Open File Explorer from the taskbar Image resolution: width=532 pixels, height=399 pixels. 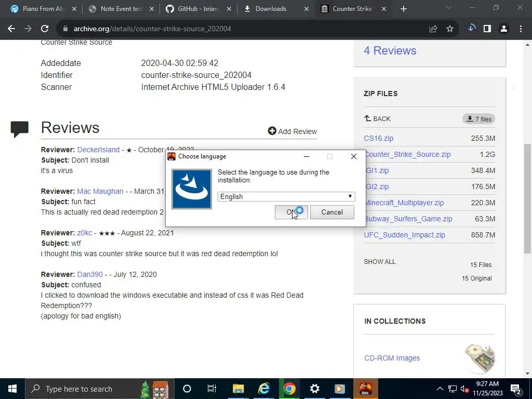[x=238, y=389]
